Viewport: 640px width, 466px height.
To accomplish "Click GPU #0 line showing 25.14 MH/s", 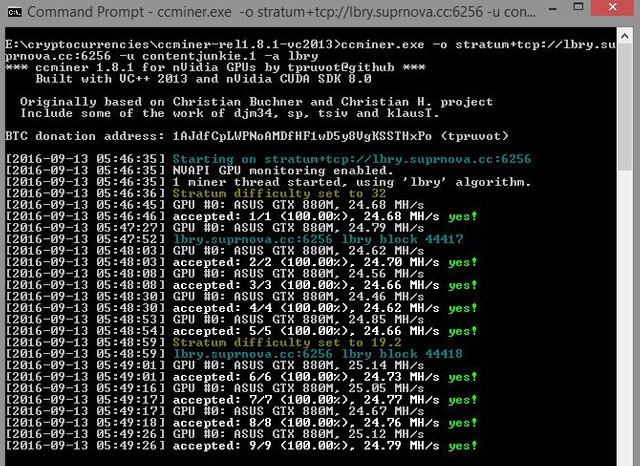I will click(x=215, y=365).
